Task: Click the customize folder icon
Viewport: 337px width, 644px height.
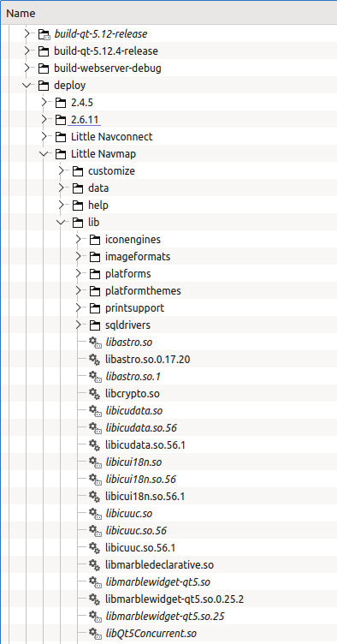Action: click(x=78, y=171)
